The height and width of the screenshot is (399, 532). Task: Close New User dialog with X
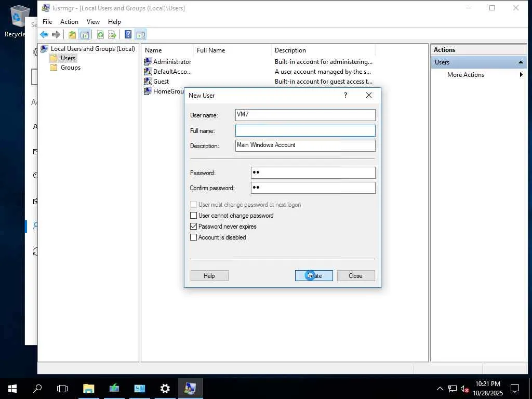pyautogui.click(x=369, y=96)
